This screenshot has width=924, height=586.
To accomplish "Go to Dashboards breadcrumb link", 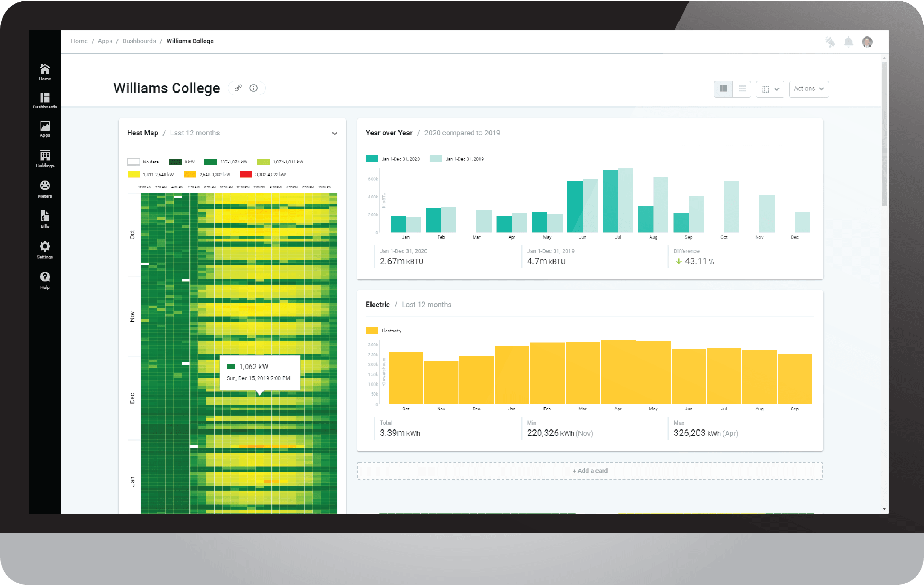I will coord(139,41).
